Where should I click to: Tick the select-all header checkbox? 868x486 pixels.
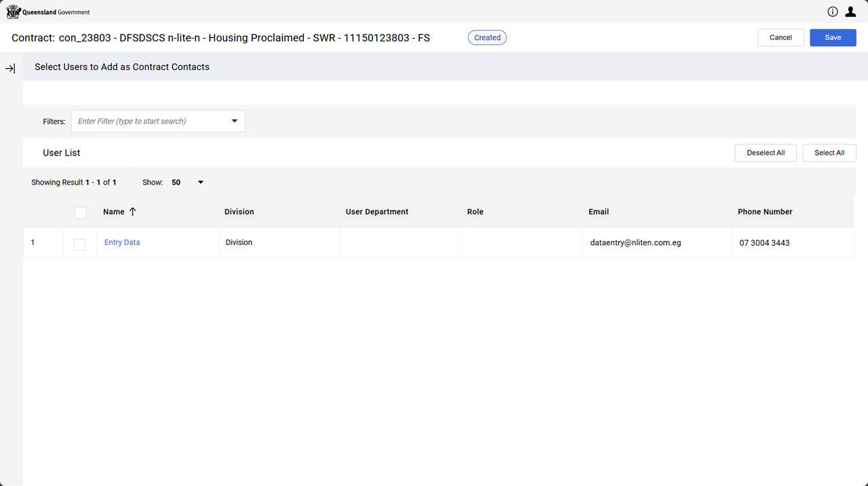coord(80,212)
